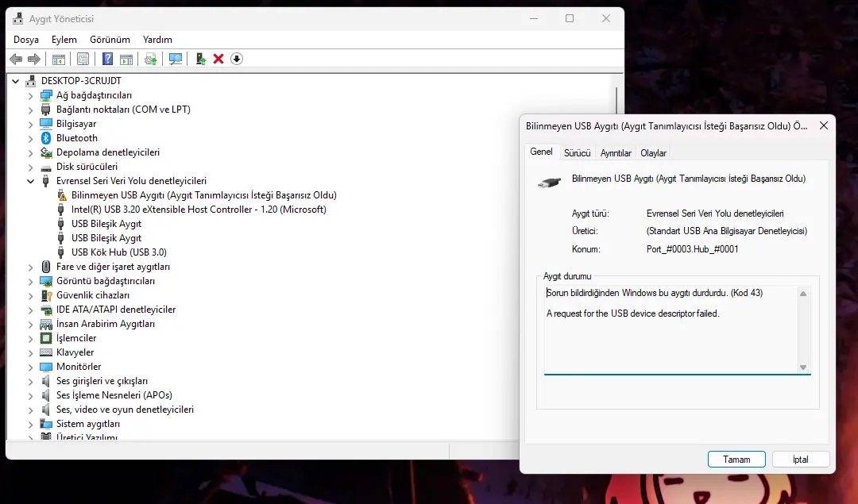Screen dimensions: 858x504
Task: Click the Forward arrow toolbar icon
Action: point(34,59)
